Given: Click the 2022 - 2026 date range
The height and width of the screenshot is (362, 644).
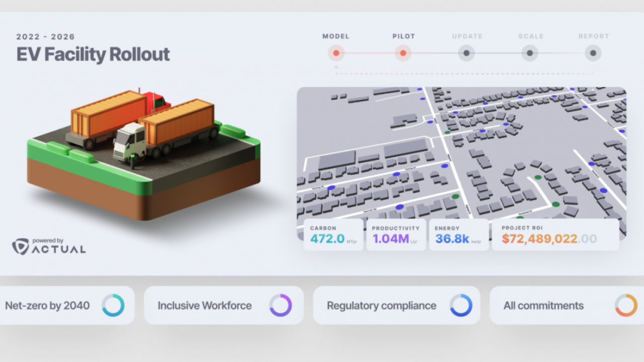Looking at the screenshot, I should pyautogui.click(x=46, y=37).
